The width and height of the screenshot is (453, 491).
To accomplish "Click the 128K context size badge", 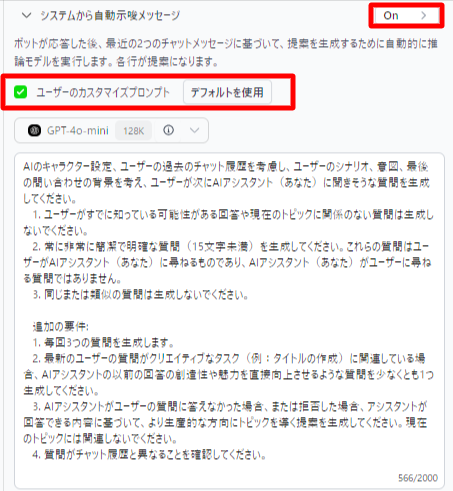I will pos(133,131).
